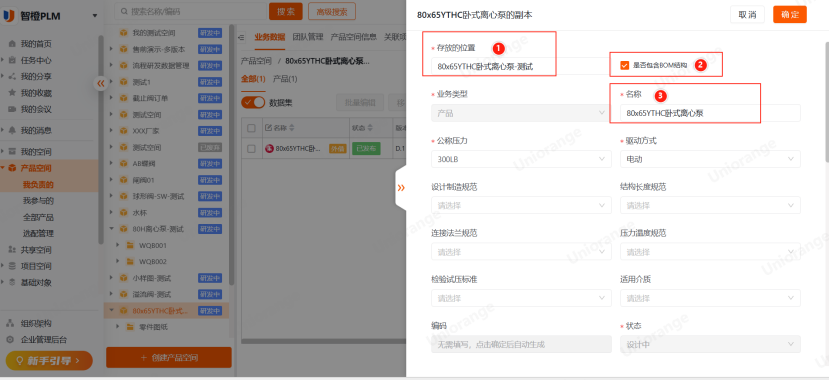Screen dimensions: 830x380
Task: Open 我的首页 via its home icon
Action: coord(12,44)
